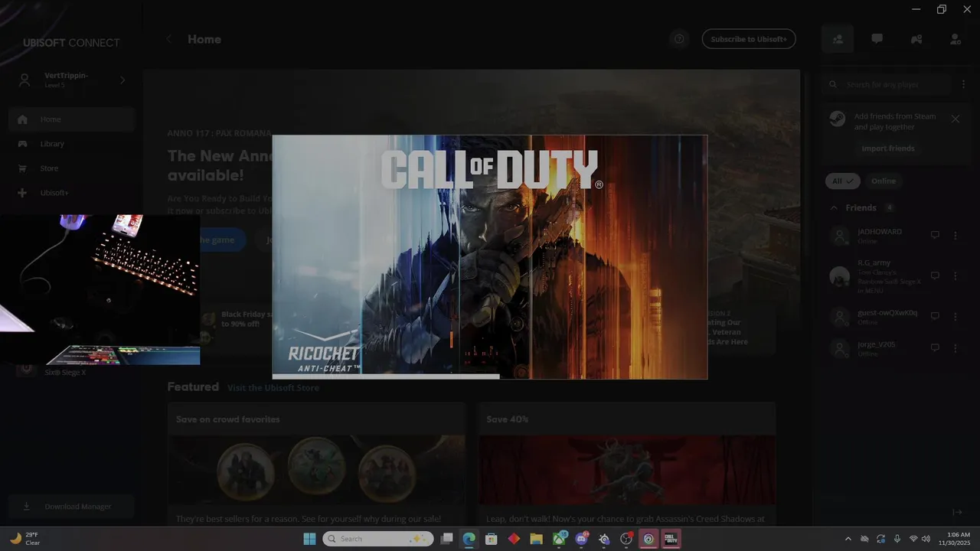The image size is (980, 551).
Task: Click the microphone tray icon
Action: tap(897, 539)
